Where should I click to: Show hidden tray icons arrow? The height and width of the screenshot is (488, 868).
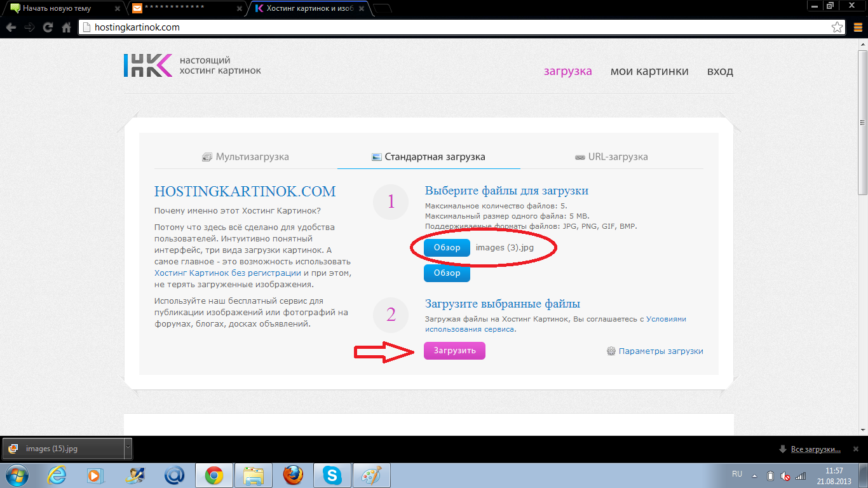pos(754,475)
